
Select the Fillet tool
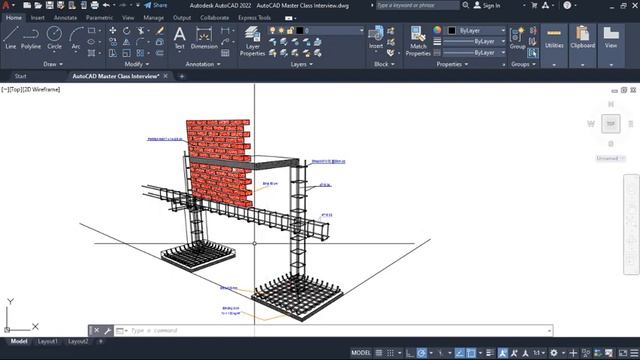(140, 42)
